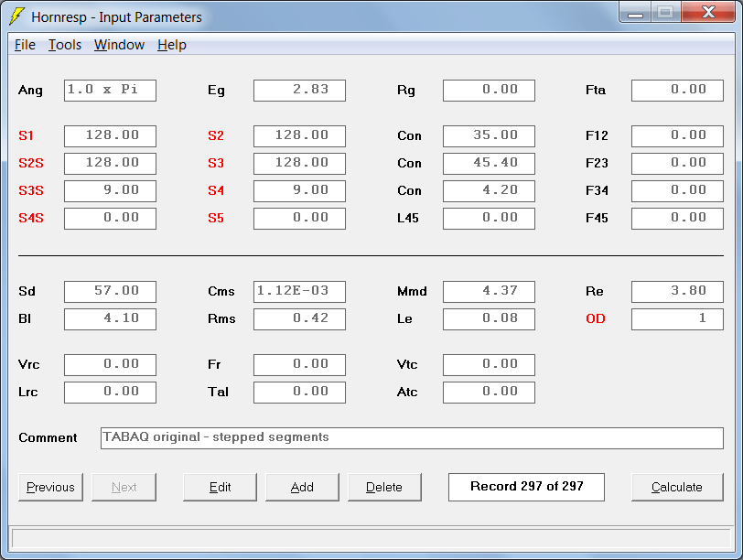Viewport: 743px width, 560px height.
Task: Select the Eg field showing 2.83
Action: click(299, 91)
